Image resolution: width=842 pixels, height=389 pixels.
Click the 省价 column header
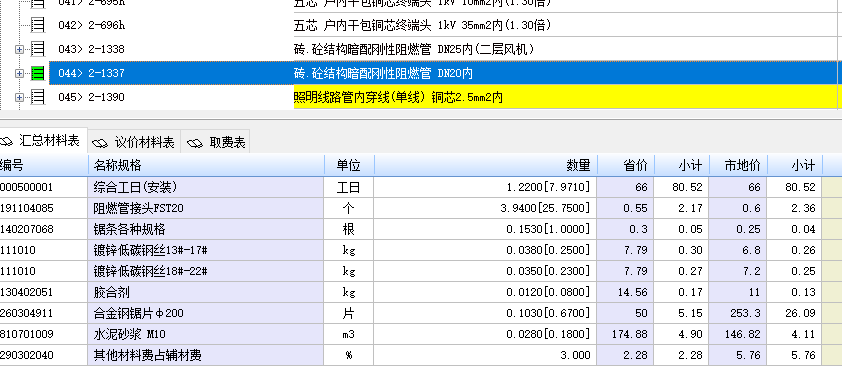626,165
